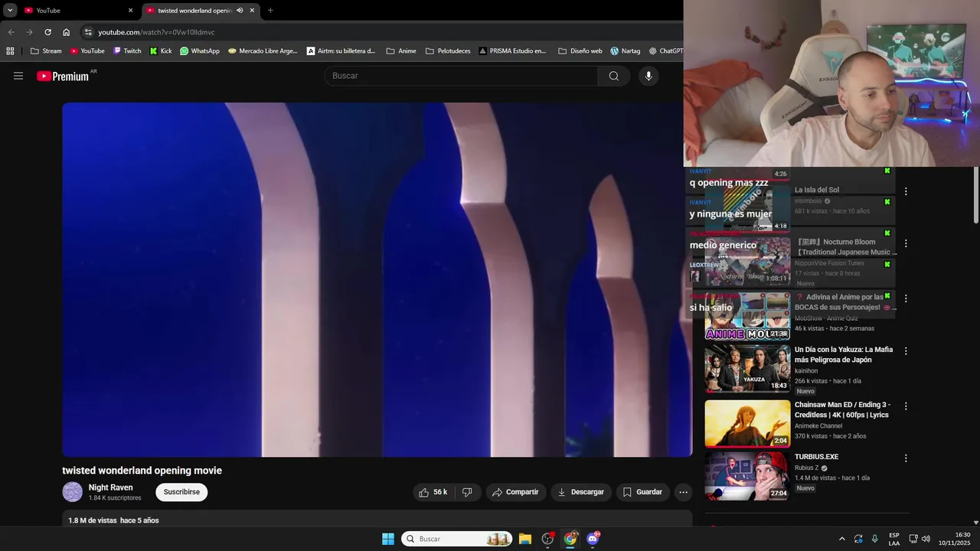Reload the page with refresh button

(x=47, y=32)
